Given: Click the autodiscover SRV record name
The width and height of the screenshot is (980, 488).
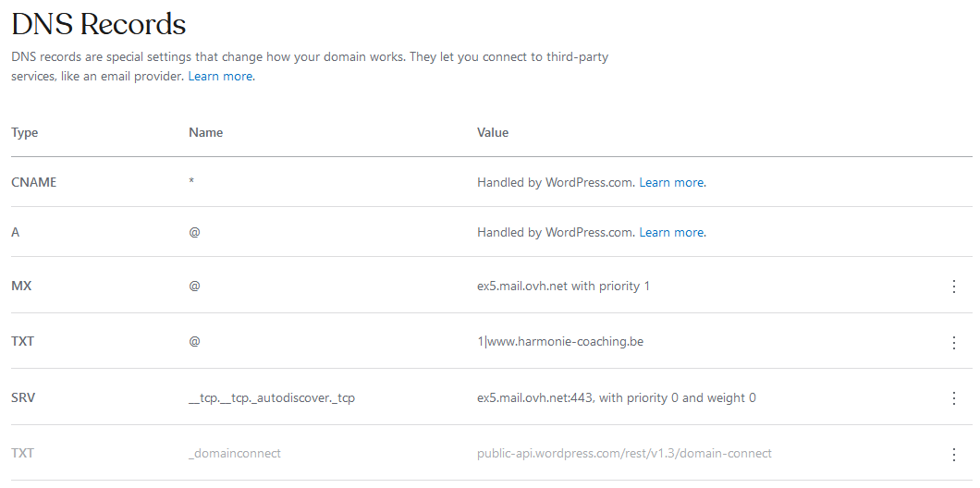Looking at the screenshot, I should [x=272, y=398].
